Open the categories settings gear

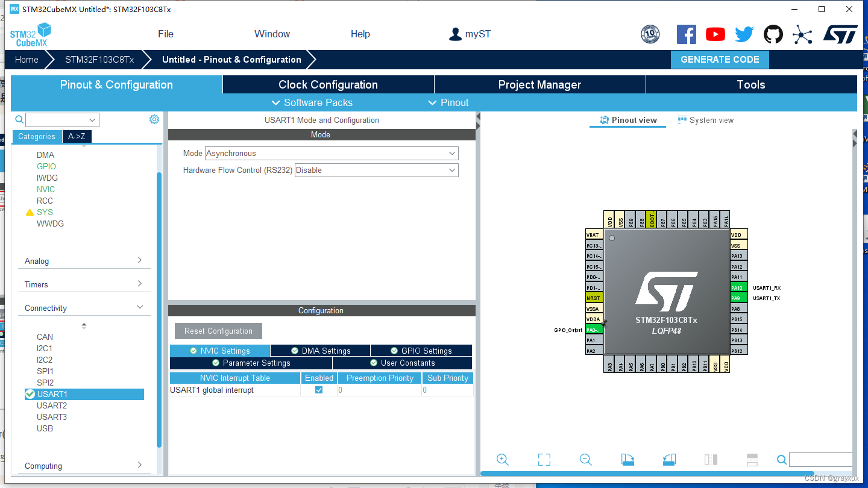[154, 119]
